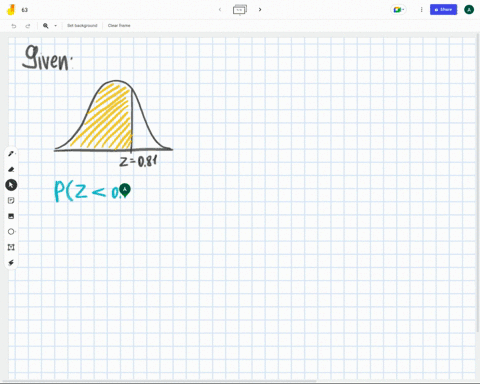Click Set background

coord(82,26)
